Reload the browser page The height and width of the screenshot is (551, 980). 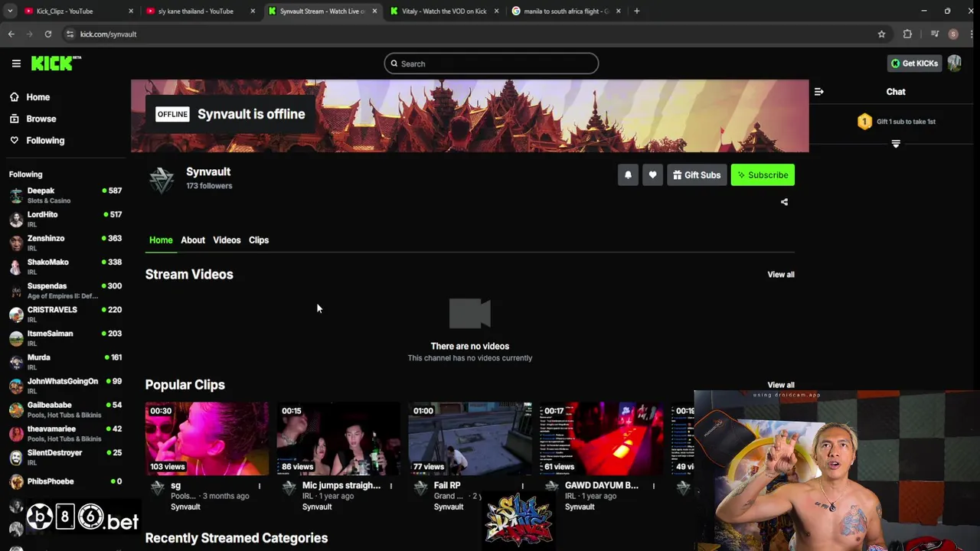point(47,34)
